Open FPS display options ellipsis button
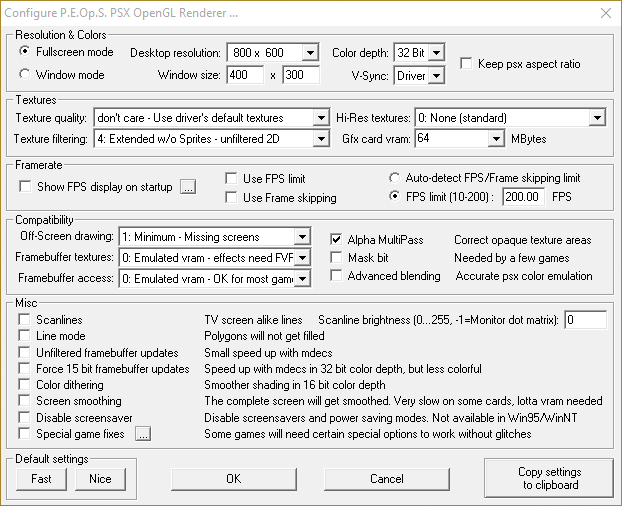This screenshot has width=622, height=506. click(188, 187)
